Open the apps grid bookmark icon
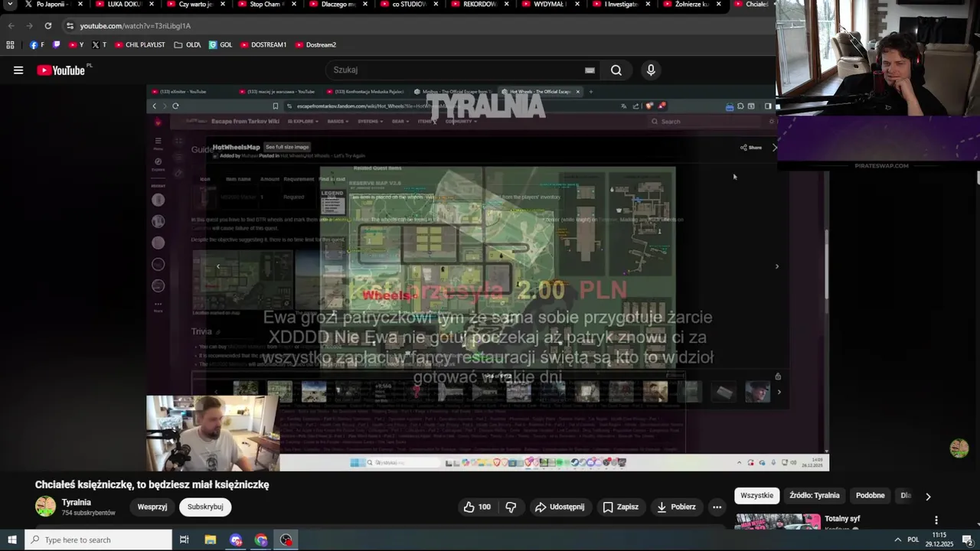Viewport: 980px width, 551px height. coord(10,45)
